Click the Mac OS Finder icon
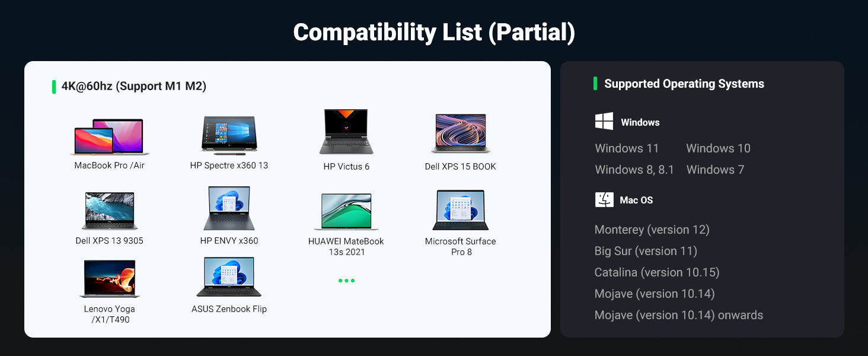 pyautogui.click(x=604, y=200)
